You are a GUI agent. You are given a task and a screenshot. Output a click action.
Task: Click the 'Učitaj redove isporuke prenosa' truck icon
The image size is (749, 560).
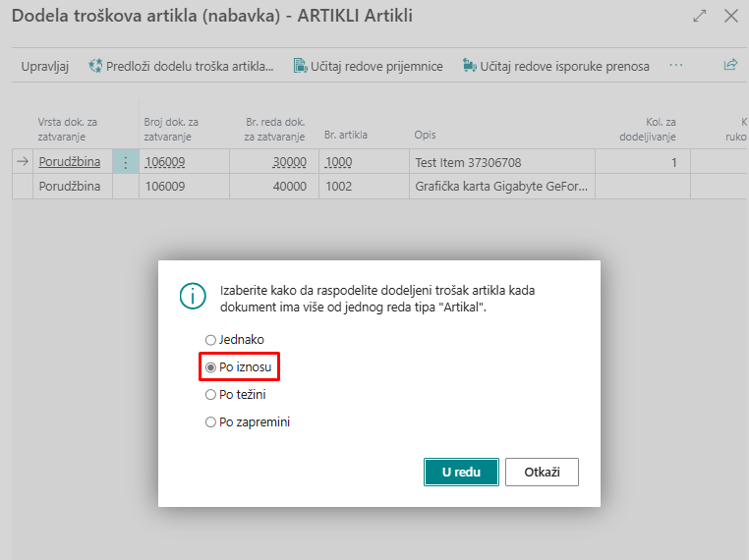470,66
